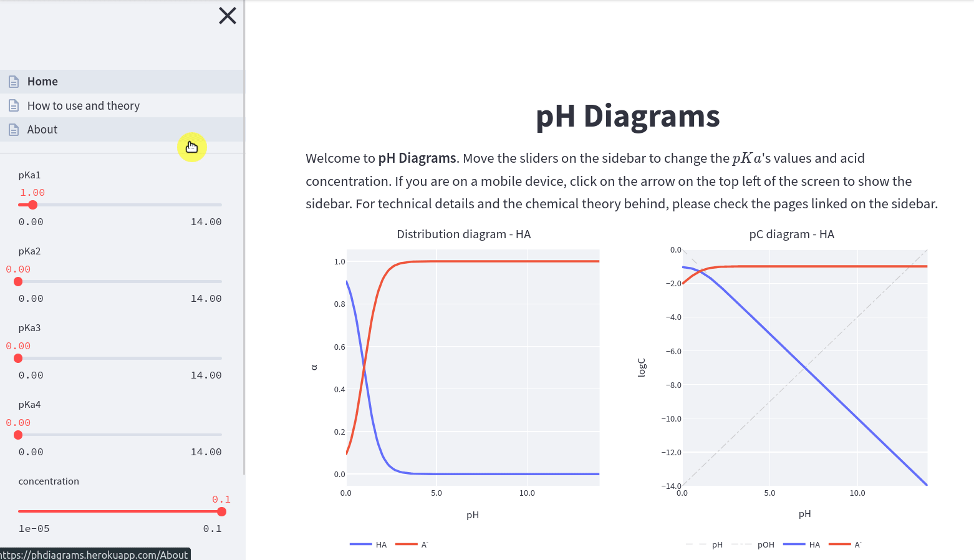974x560 pixels.
Task: Click the pKa4 slider handle
Action: (18, 435)
